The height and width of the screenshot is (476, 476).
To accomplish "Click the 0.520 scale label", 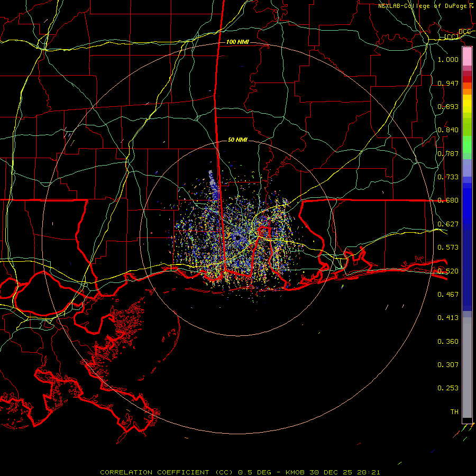I will coord(448,271).
